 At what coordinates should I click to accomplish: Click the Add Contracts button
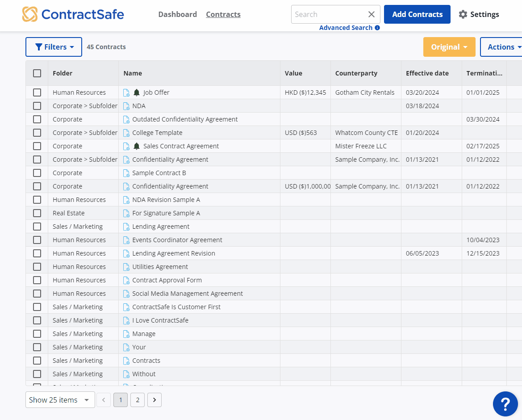click(417, 14)
